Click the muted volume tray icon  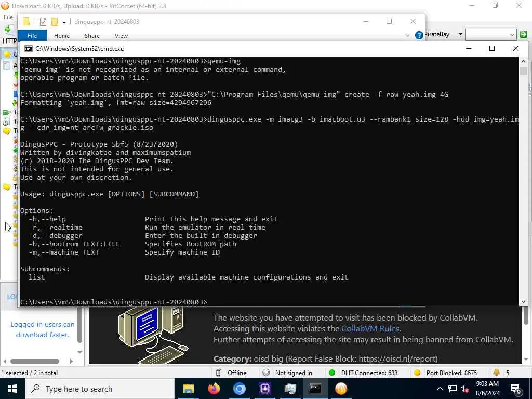pyautogui.click(x=465, y=389)
